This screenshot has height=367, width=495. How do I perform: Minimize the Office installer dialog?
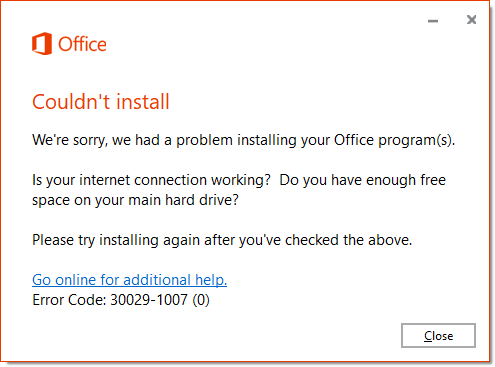click(x=433, y=21)
